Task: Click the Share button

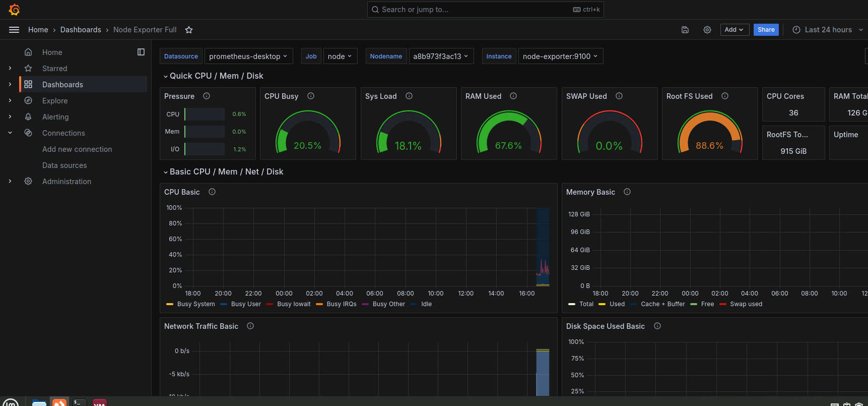Action: click(766, 30)
